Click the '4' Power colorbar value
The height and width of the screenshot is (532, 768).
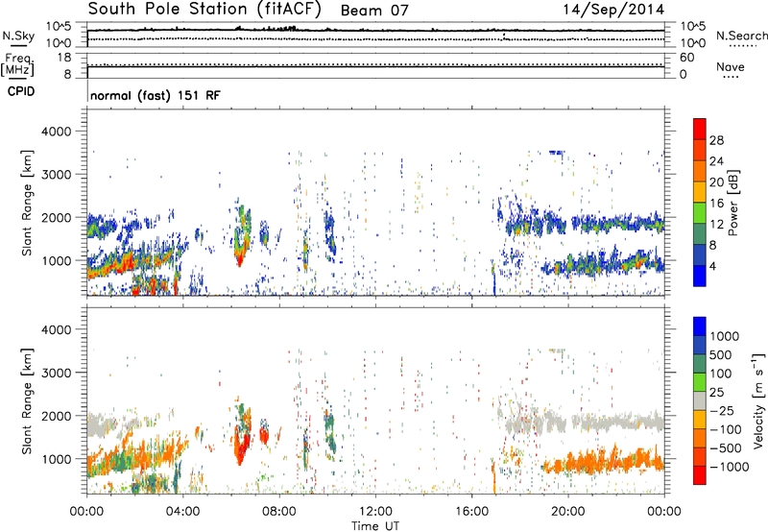click(x=713, y=267)
